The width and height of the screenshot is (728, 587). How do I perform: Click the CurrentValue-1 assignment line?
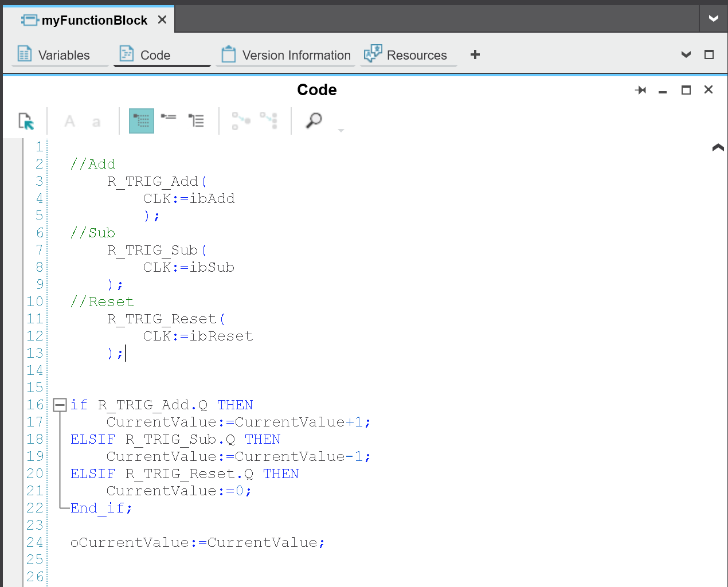click(238, 456)
